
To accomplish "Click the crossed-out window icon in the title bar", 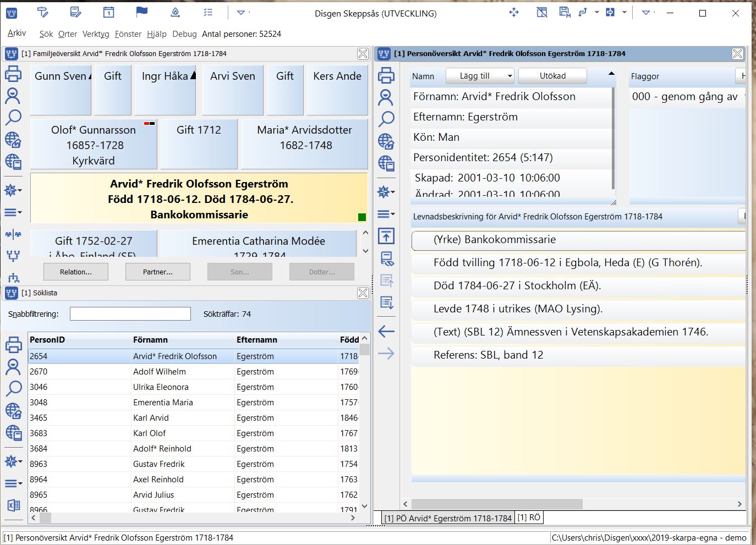I will 542,12.
